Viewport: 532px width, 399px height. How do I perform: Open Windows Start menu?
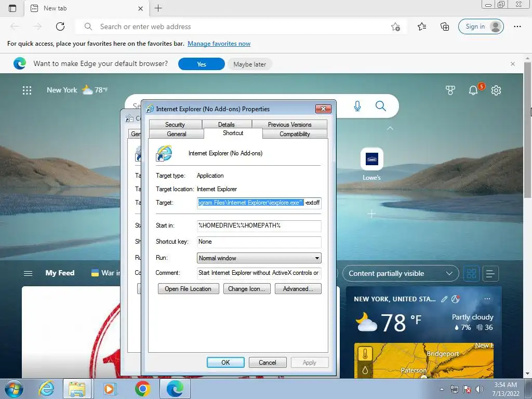[14, 389]
